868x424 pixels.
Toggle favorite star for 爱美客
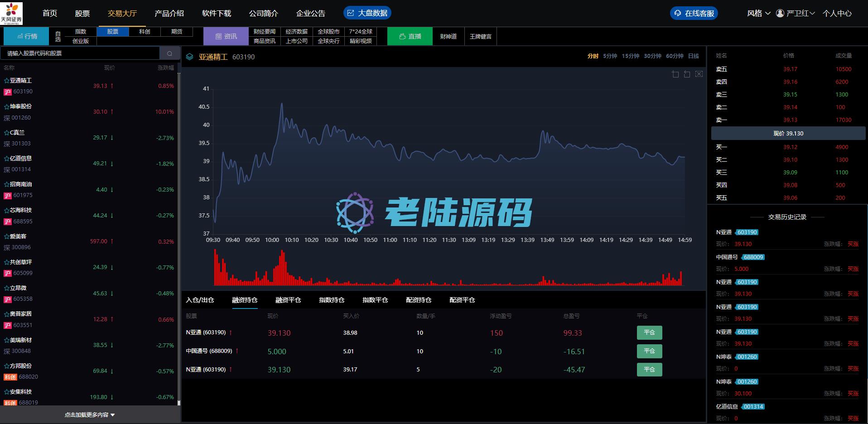tap(7, 236)
